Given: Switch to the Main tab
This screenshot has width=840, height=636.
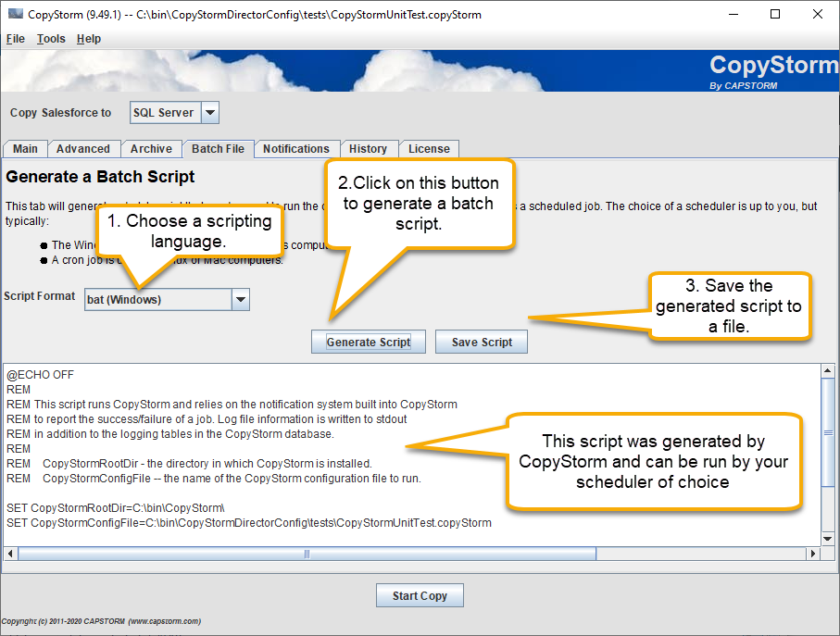Looking at the screenshot, I should point(25,149).
